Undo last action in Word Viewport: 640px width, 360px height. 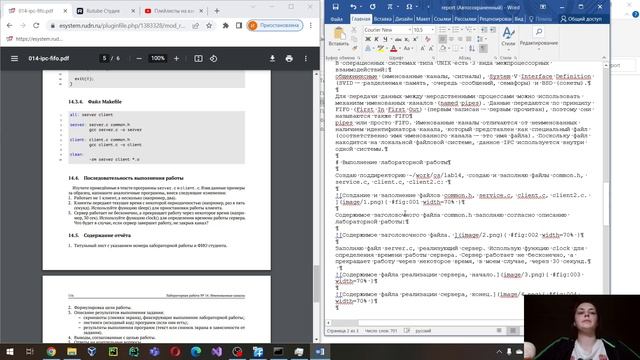[x=353, y=7]
